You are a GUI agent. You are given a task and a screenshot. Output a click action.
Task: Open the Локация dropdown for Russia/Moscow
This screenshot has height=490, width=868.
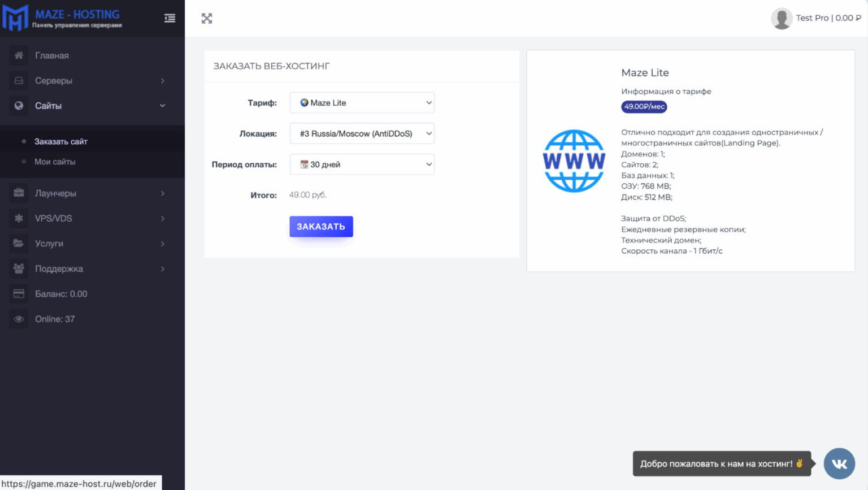(361, 133)
